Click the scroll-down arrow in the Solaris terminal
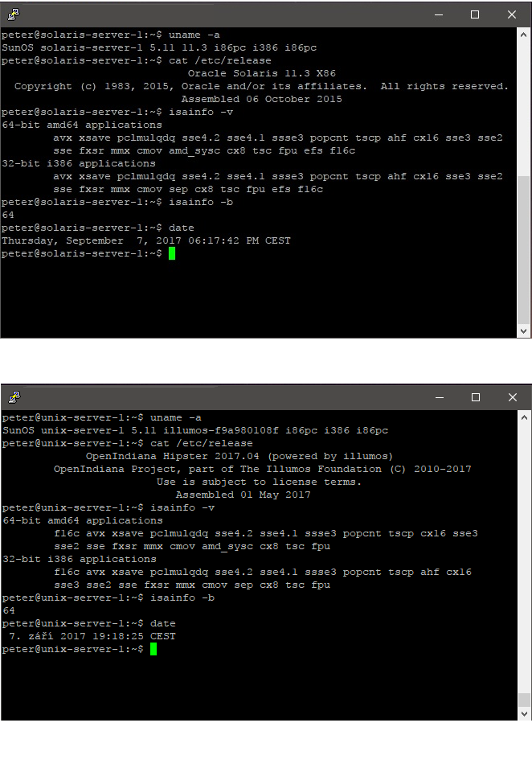The height and width of the screenshot is (772, 532). tap(524, 331)
